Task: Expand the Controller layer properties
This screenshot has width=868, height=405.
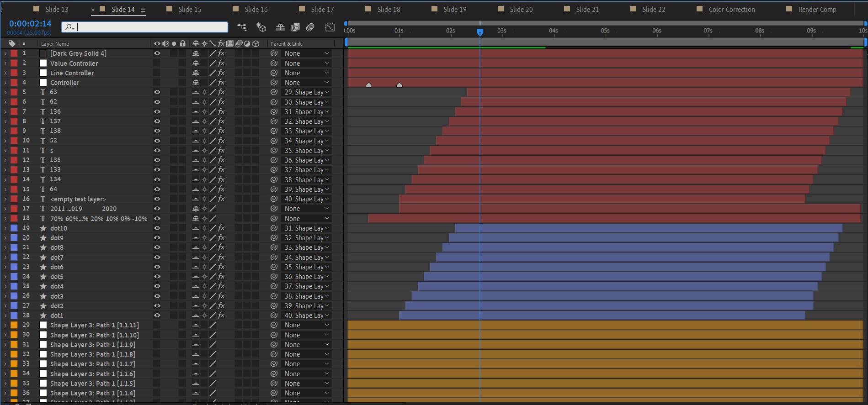Action: 5,83
